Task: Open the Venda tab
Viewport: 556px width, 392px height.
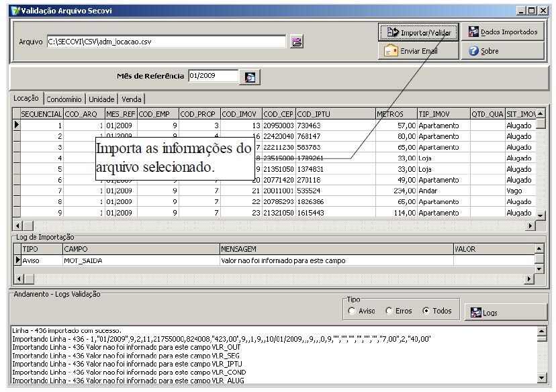Action: point(132,99)
